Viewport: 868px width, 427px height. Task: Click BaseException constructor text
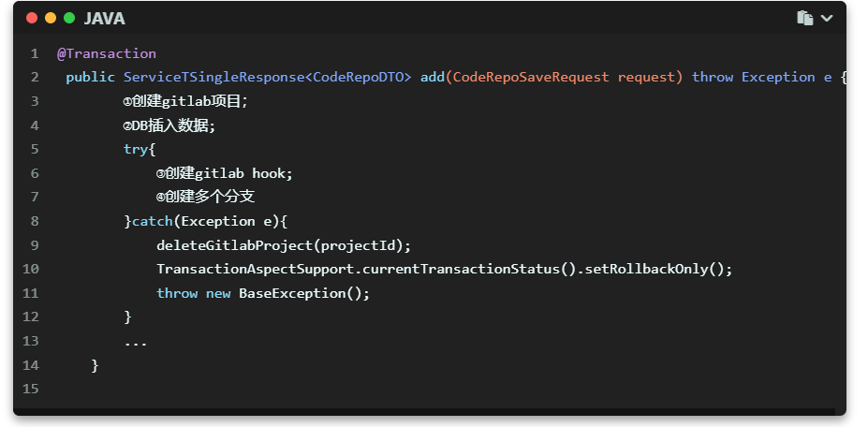point(292,293)
